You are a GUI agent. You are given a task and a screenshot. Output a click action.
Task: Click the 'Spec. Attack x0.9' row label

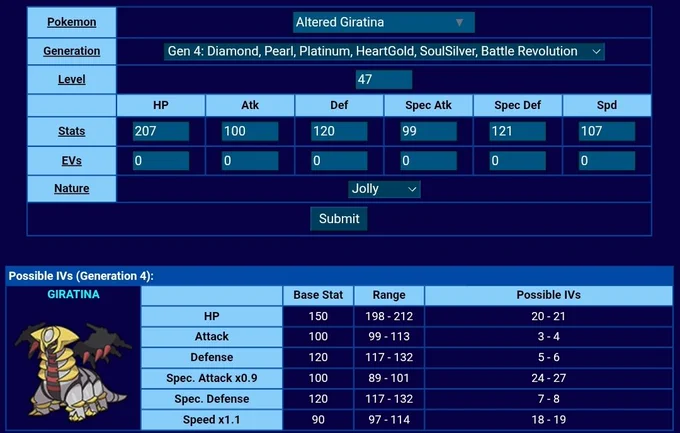click(212, 378)
